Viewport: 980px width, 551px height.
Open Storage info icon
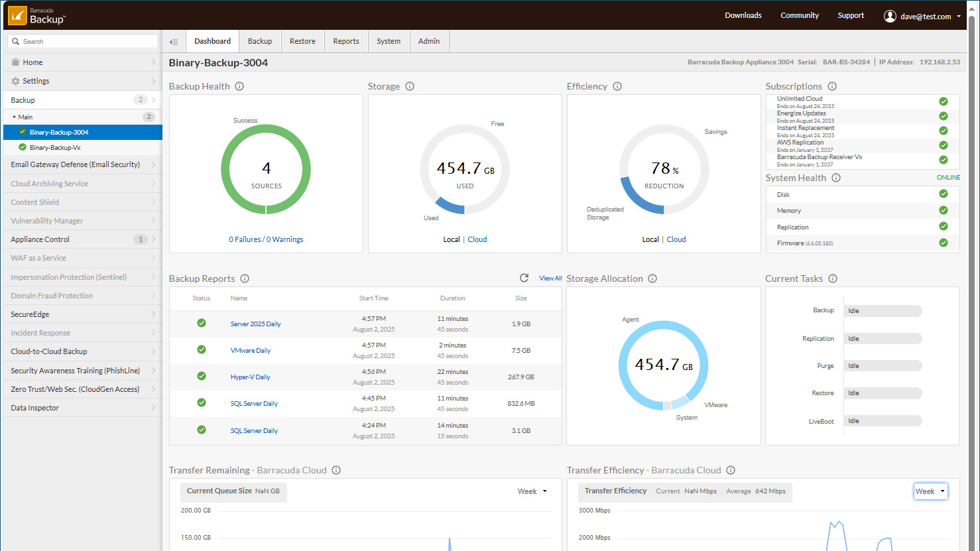click(x=410, y=86)
